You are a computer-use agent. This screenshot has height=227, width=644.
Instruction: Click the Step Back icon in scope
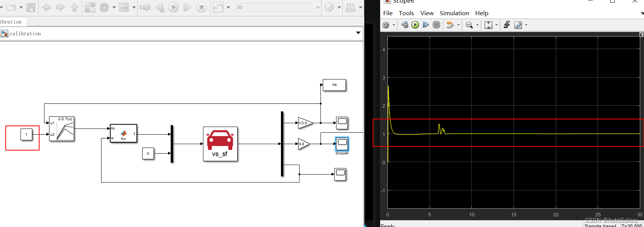click(x=405, y=25)
